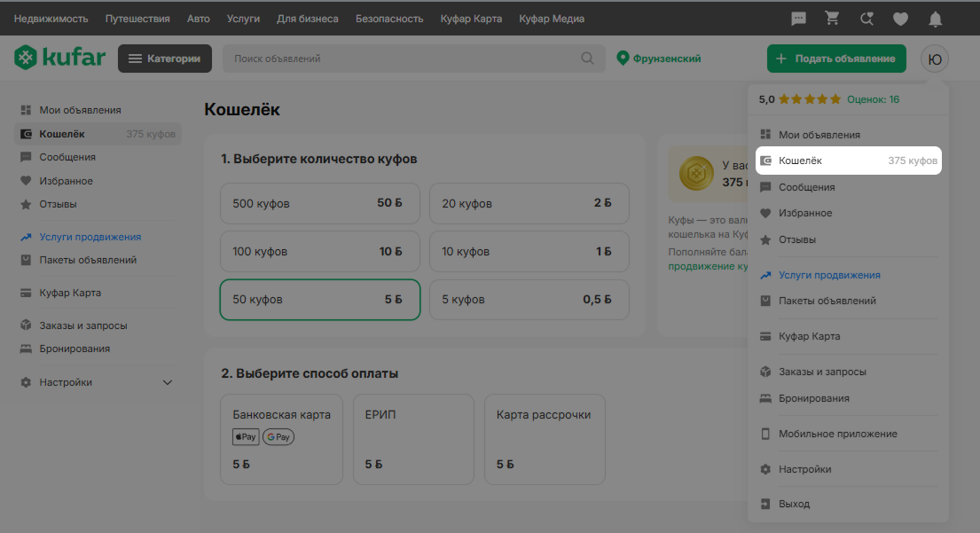The image size is (980, 533).
Task: Open notifications bell icon
Action: click(935, 20)
